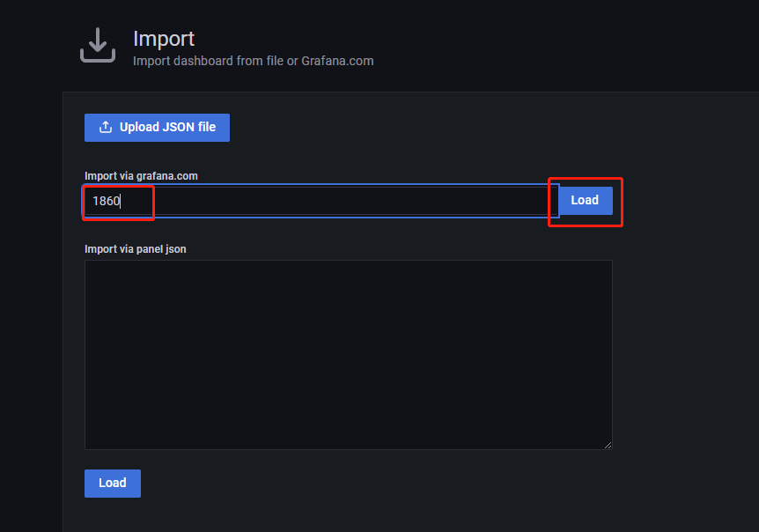Click the Load button beside the grafana.com field
The width and height of the screenshot is (759, 532).
[x=585, y=200]
